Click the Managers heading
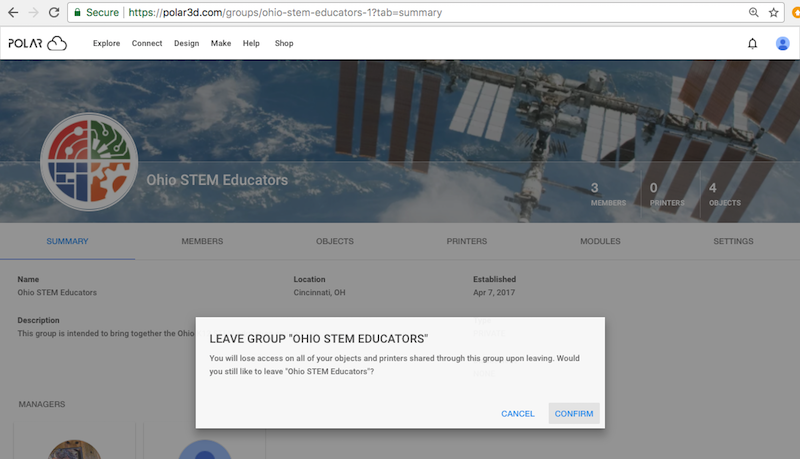Viewport: 800px width, 459px height. 42,404
